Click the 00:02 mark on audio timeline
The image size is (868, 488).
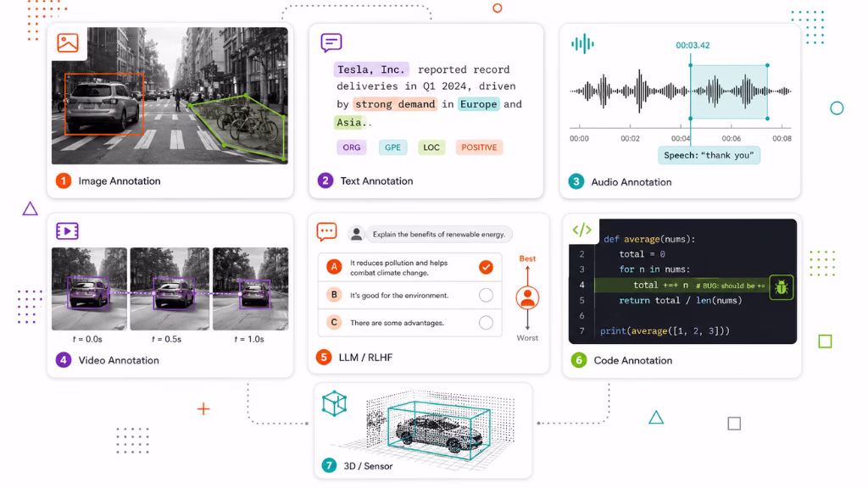click(x=630, y=138)
